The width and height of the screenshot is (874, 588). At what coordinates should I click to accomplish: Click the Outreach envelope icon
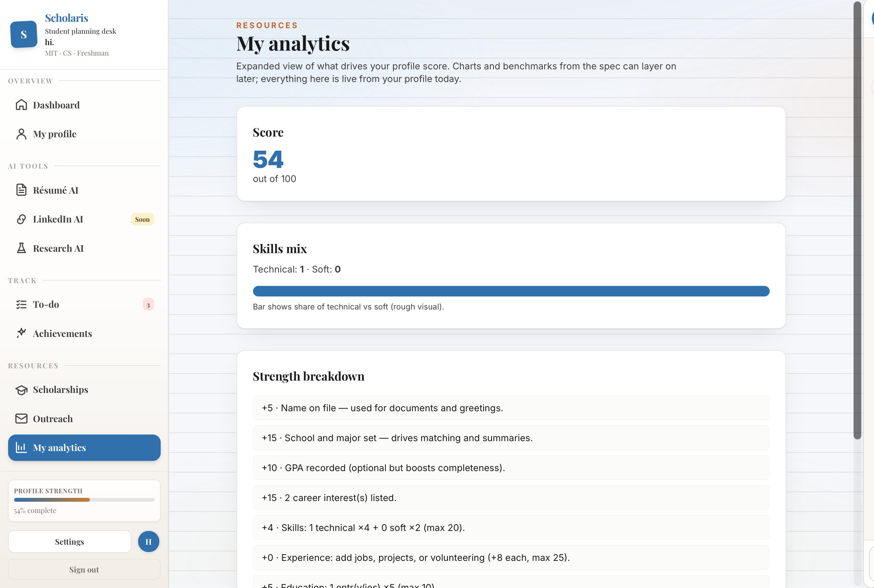point(21,419)
